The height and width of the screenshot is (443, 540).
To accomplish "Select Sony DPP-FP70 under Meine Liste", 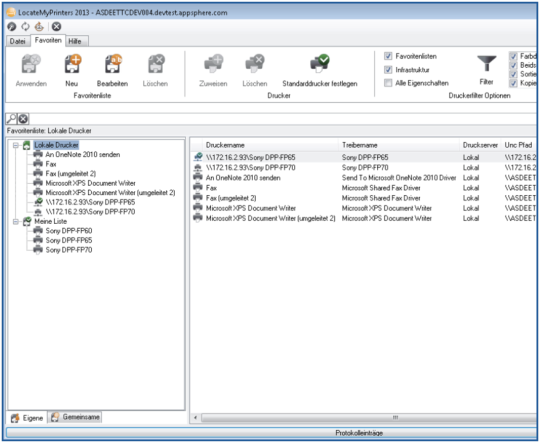I will pos(69,250).
